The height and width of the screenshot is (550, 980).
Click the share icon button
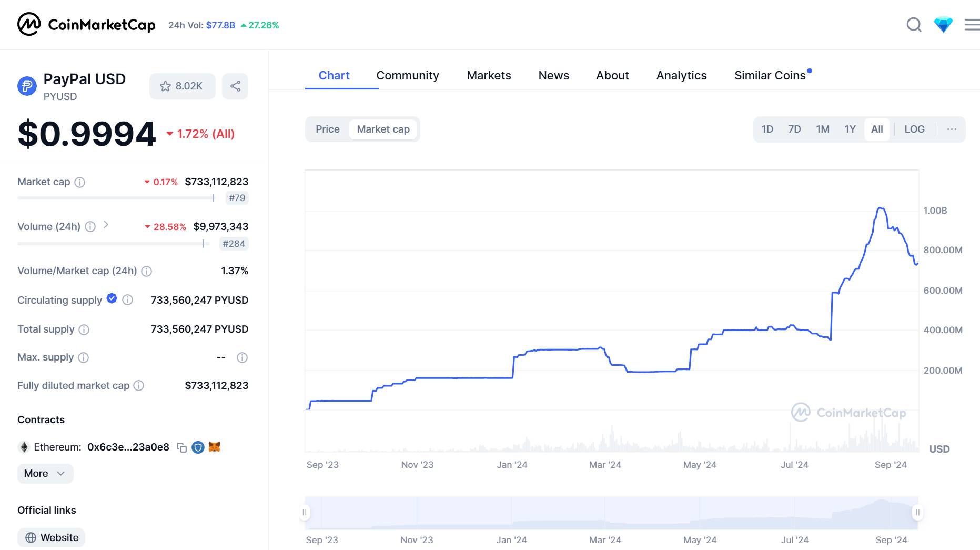[235, 86]
